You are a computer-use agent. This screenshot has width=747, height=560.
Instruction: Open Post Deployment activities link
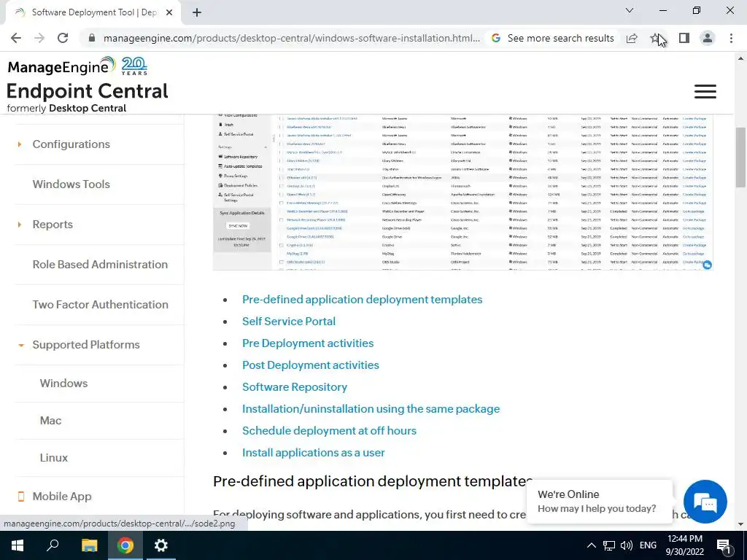coord(311,365)
